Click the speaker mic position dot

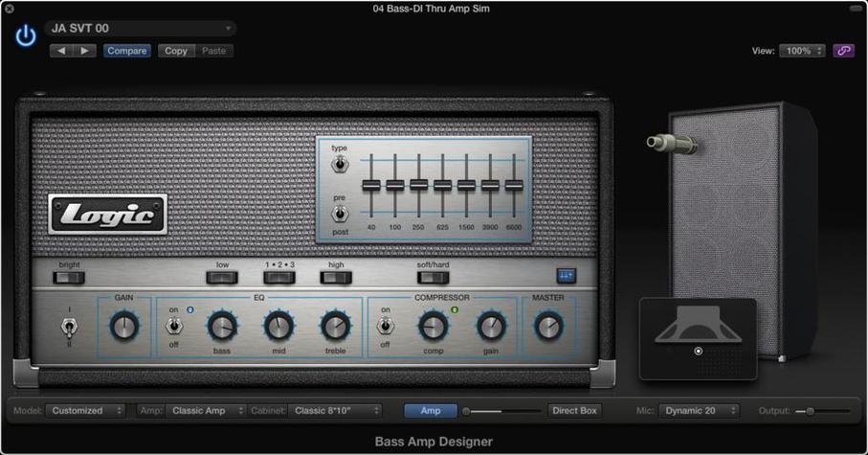click(x=698, y=351)
